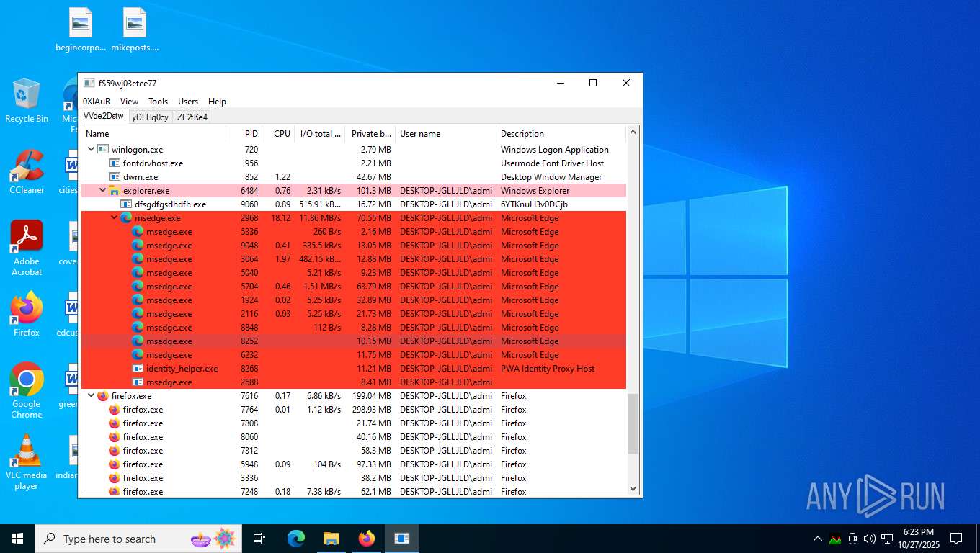This screenshot has height=553, width=980.
Task: Select the msedge.exe row with PID 8252
Action: (x=354, y=341)
